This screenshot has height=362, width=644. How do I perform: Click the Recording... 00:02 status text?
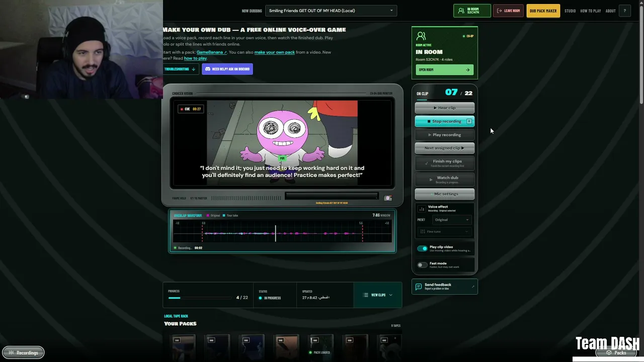tap(188, 248)
